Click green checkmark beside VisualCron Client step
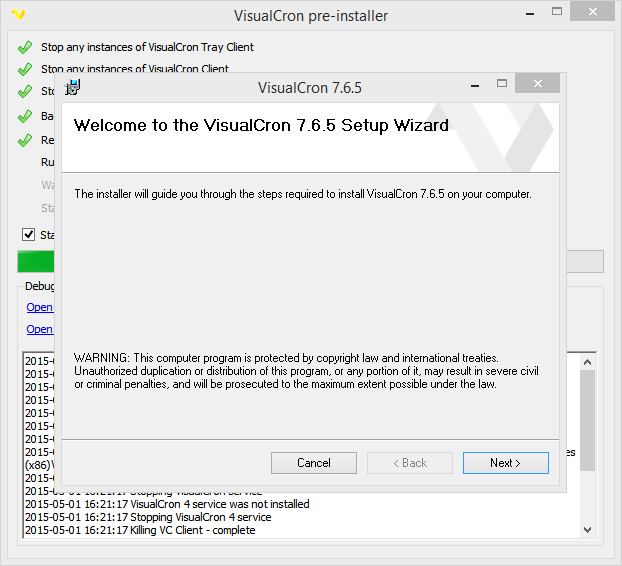 pyautogui.click(x=25, y=69)
